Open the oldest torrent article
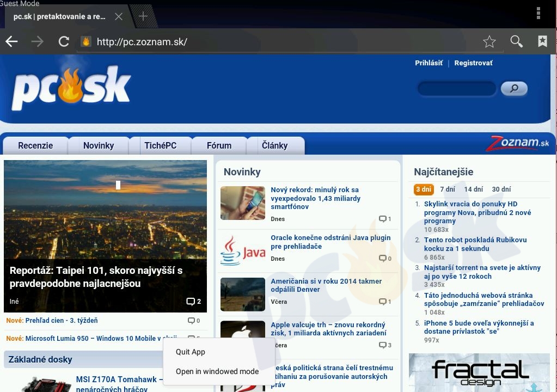557x392 pixels. (x=482, y=272)
